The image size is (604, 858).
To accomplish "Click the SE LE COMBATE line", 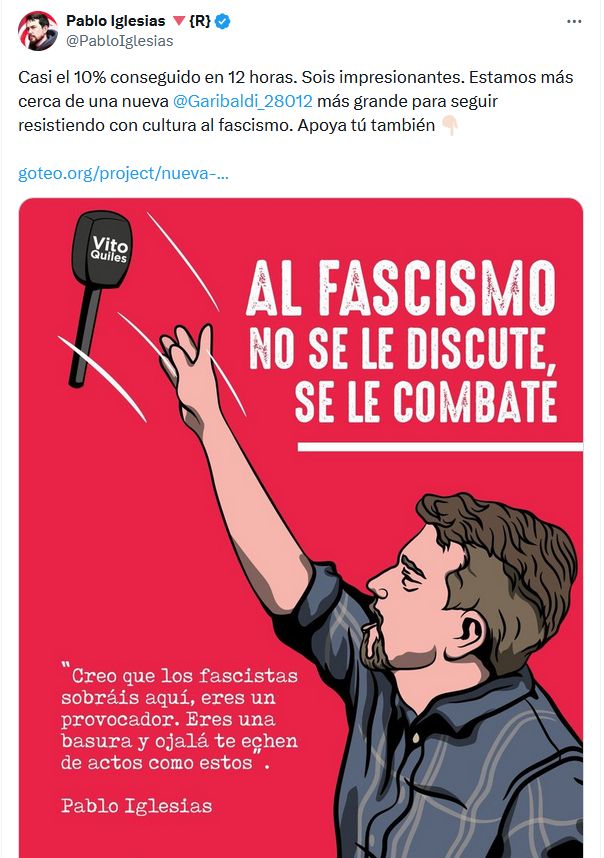I will click(426, 402).
